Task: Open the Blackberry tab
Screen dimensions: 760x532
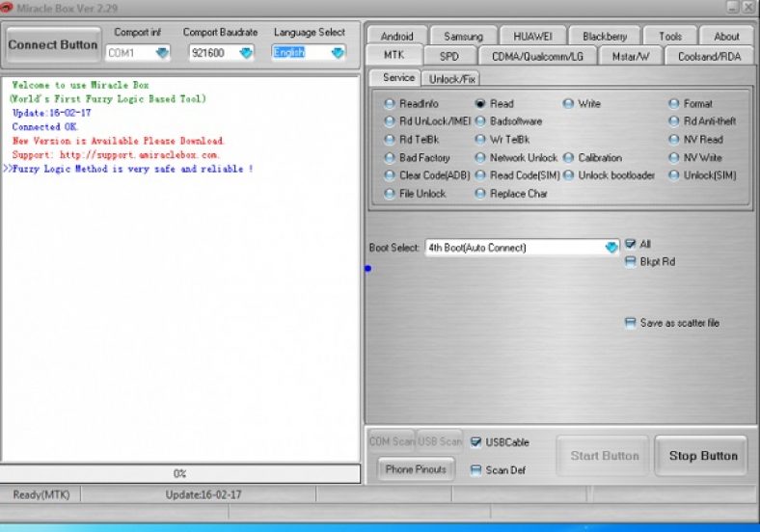Action: (605, 37)
